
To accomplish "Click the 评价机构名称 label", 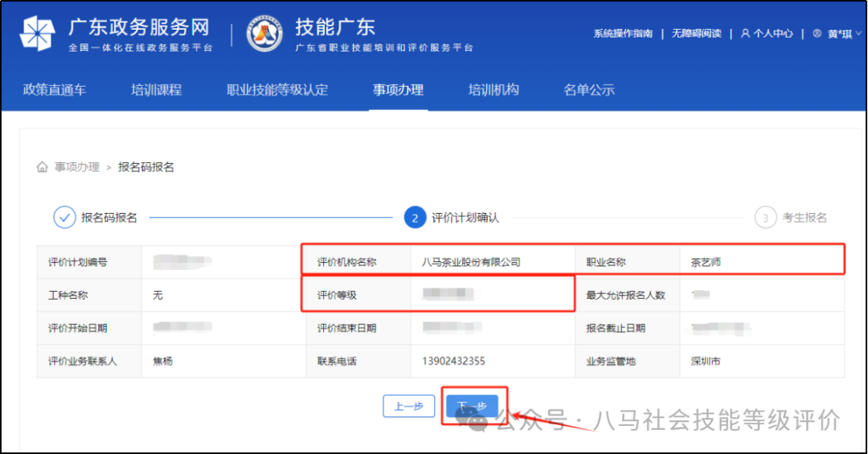I will (346, 262).
